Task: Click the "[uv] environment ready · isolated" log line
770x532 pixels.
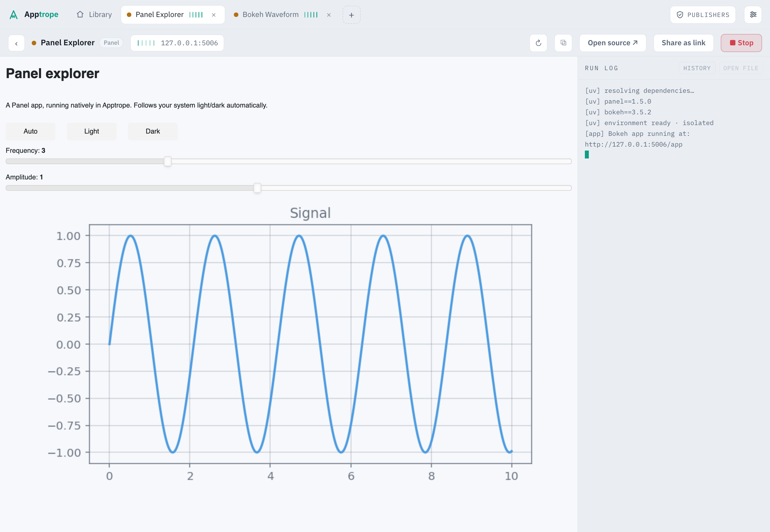Action: 649,123
